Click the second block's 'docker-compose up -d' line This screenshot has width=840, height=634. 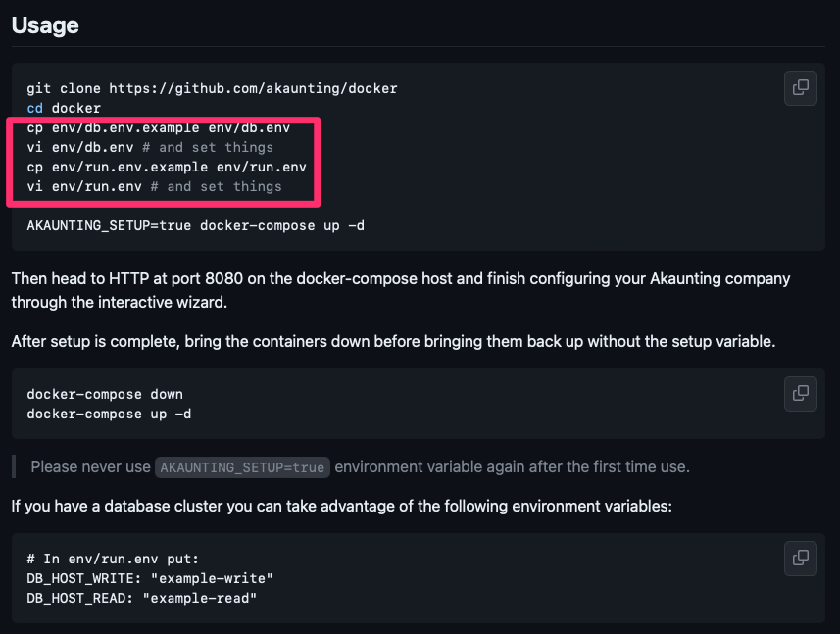(109, 415)
